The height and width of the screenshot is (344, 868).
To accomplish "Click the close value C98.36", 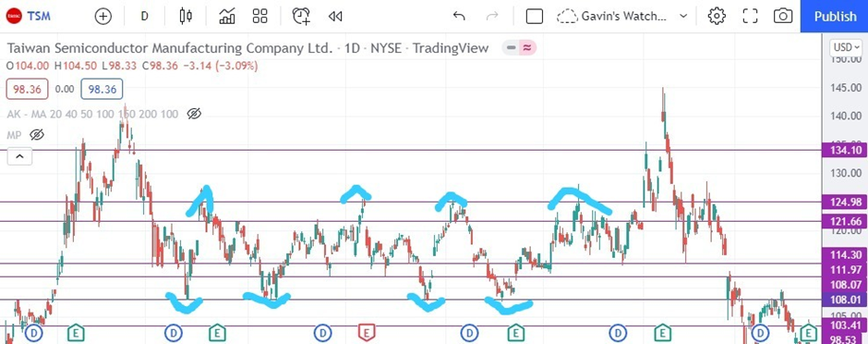I will (x=160, y=66).
